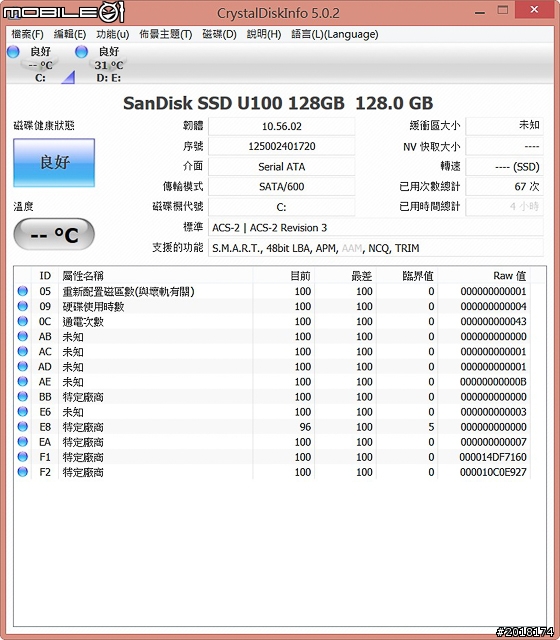Click the status orb of attribute 09

pyautogui.click(x=23, y=306)
